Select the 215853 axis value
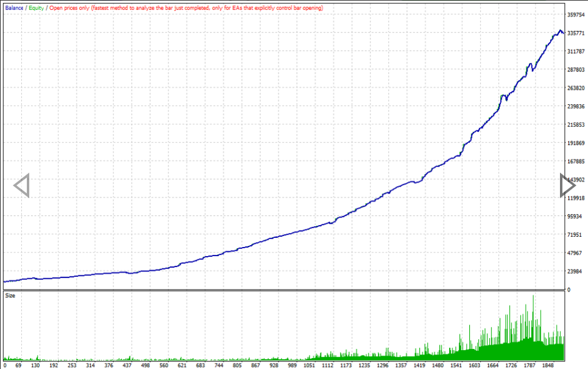Image resolution: width=588 pixels, height=369 pixels. (576, 125)
